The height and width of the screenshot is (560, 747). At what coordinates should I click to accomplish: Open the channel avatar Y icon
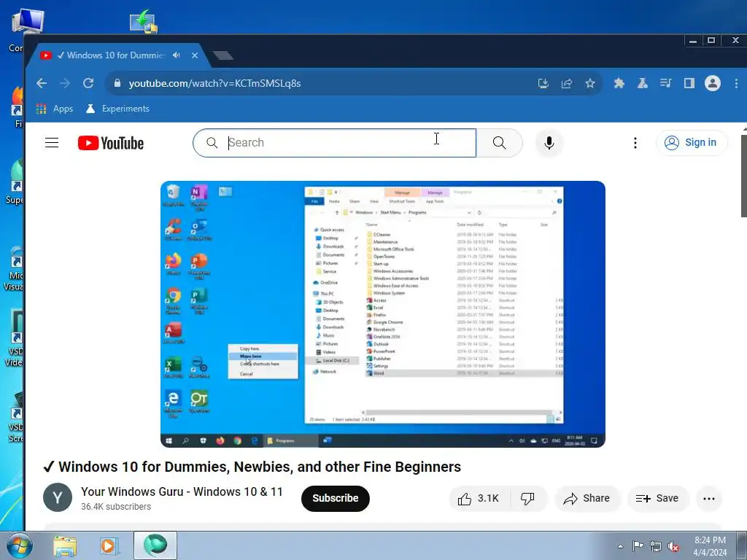click(x=58, y=497)
